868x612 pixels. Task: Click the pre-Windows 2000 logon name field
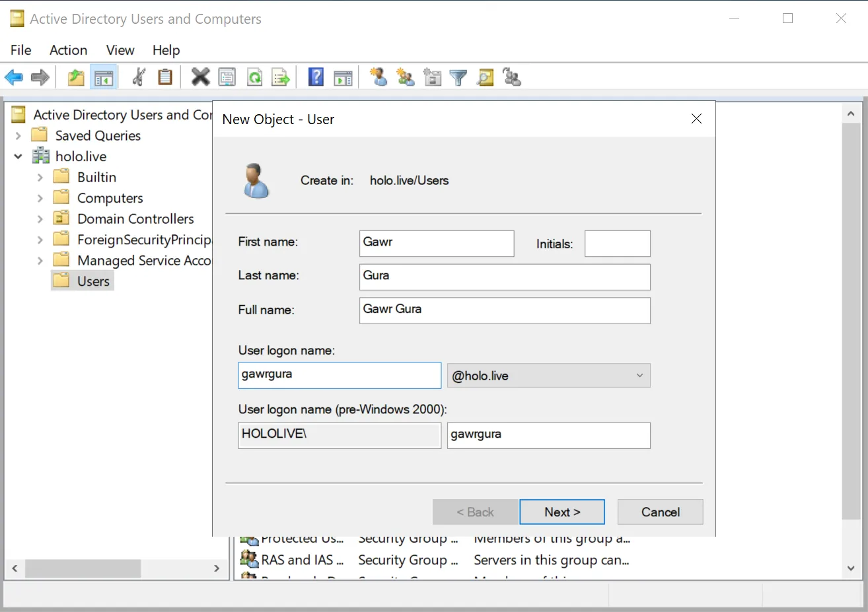549,435
